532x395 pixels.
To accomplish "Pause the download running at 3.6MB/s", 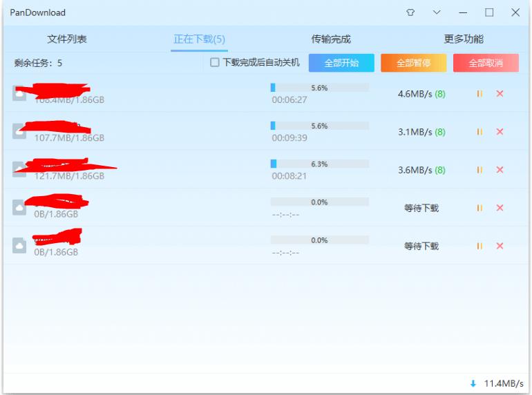I will point(479,169).
